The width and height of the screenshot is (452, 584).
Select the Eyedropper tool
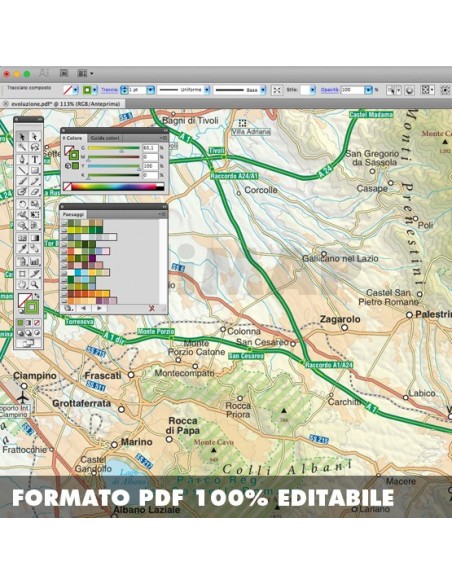(22, 248)
